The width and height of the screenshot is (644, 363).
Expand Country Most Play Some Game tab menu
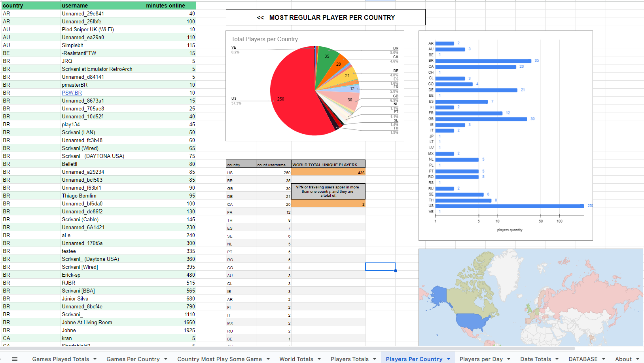pos(268,359)
